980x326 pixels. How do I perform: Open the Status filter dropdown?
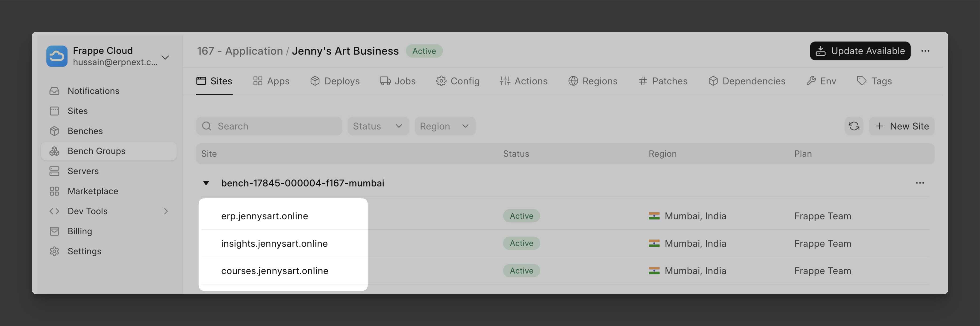pos(378,126)
